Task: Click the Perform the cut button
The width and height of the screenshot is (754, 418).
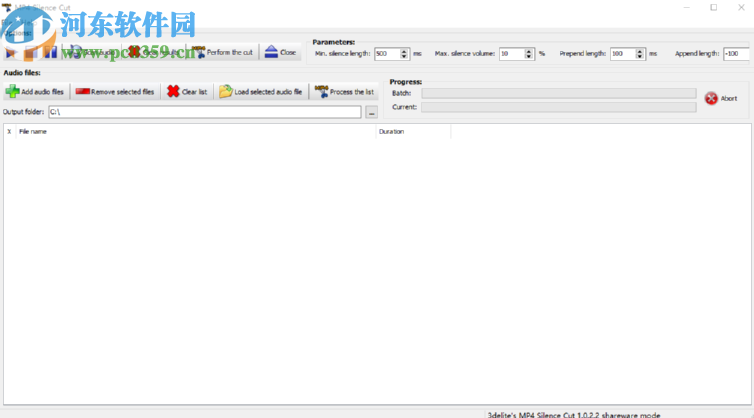Action: [223, 52]
